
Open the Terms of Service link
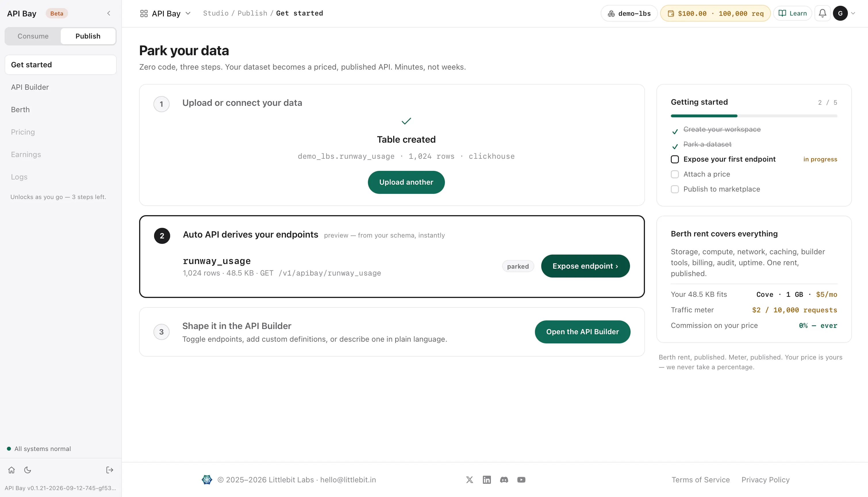700,479
